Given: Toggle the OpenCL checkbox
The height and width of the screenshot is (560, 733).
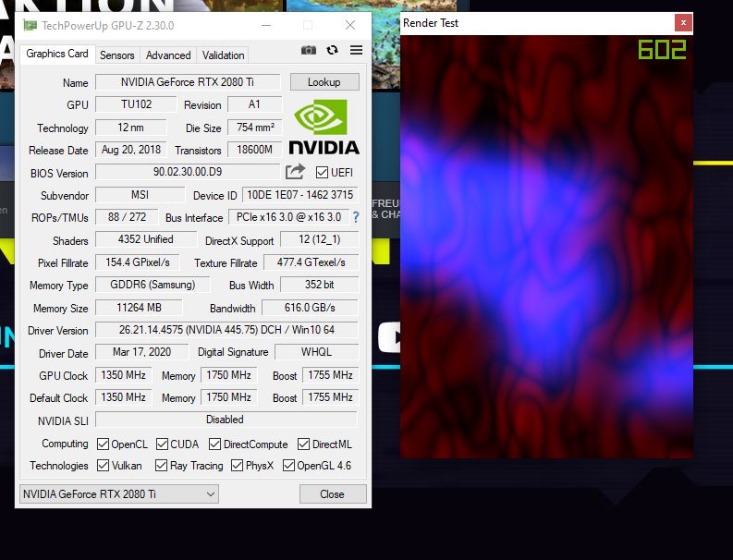Looking at the screenshot, I should click(x=103, y=444).
